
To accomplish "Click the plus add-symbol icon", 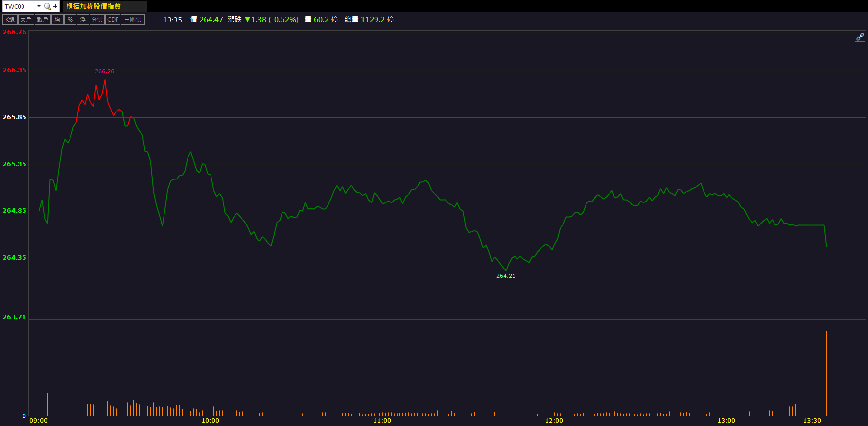I will click(x=55, y=6).
